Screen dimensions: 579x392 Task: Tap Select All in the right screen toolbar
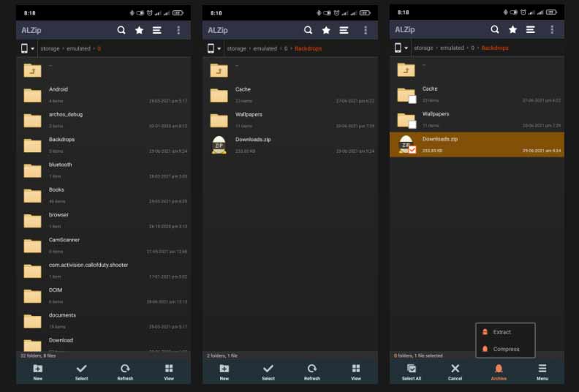412,372
